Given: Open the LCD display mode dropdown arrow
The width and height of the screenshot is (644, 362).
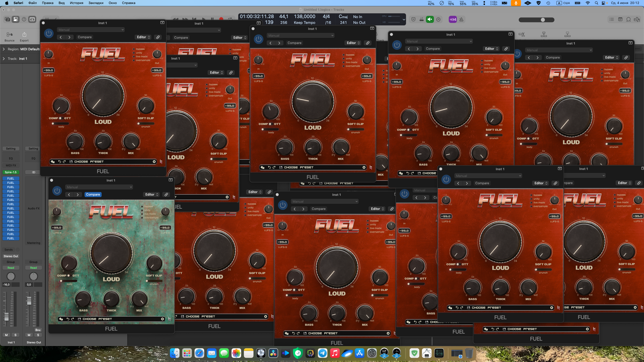Looking at the screenshot, I should point(404,19).
